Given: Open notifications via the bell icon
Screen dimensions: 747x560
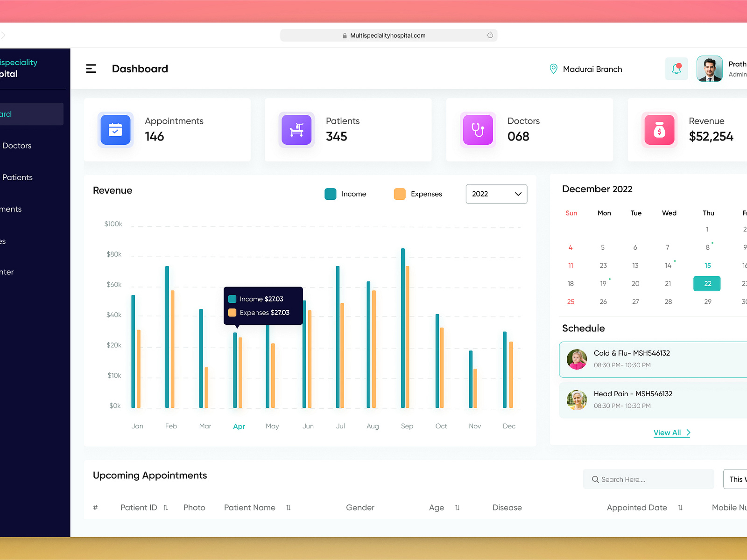Looking at the screenshot, I should (676, 69).
